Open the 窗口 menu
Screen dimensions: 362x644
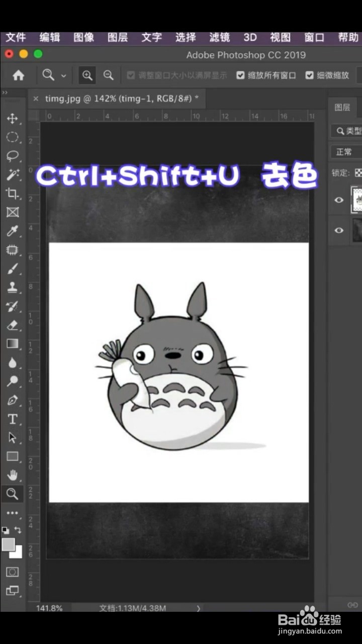click(x=314, y=38)
